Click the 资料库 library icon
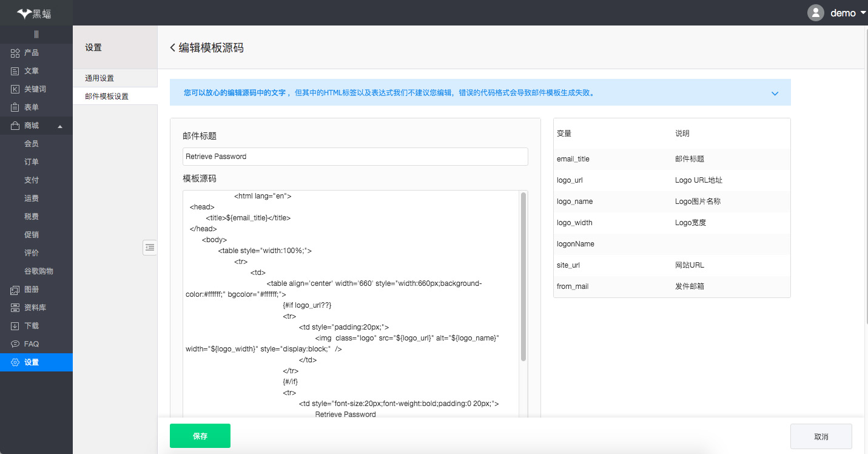This screenshot has height=454, width=868. pos(15,308)
